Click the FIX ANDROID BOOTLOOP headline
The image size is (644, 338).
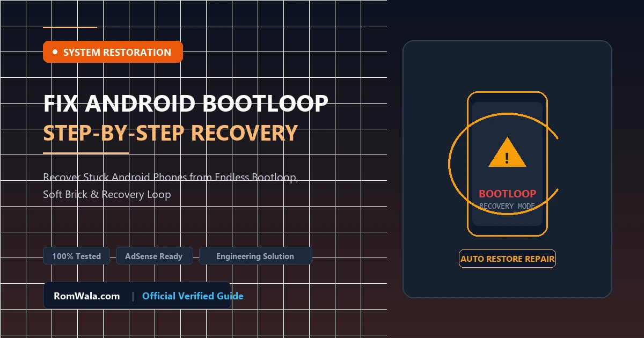point(186,103)
